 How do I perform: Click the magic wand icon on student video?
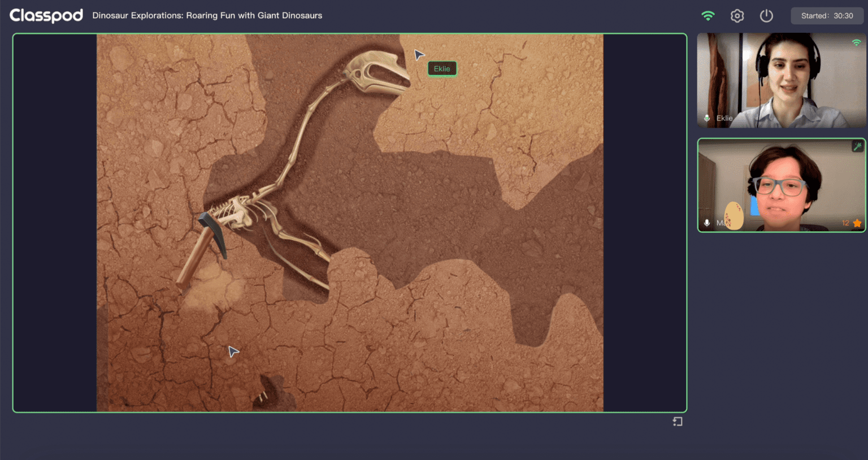click(857, 146)
